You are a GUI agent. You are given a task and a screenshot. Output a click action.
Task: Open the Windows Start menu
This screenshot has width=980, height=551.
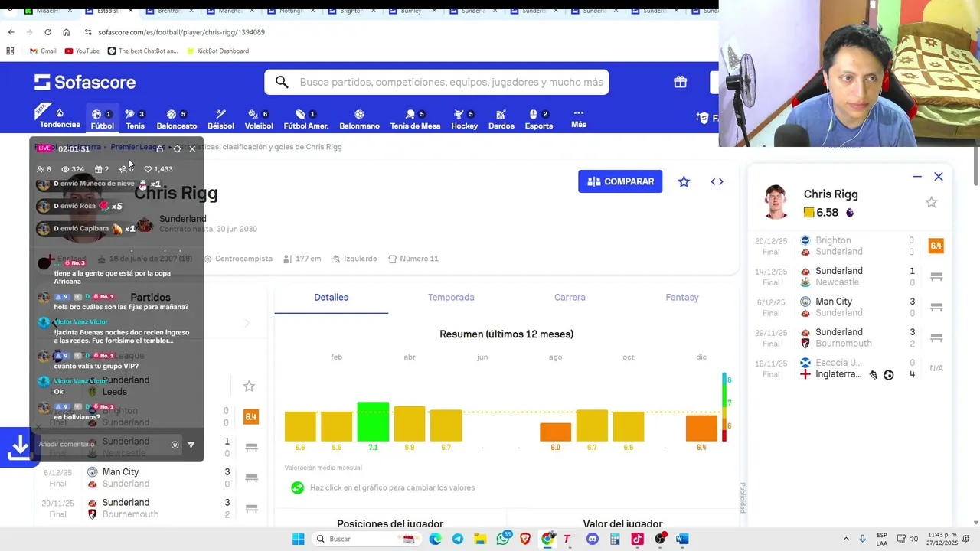coord(298,539)
